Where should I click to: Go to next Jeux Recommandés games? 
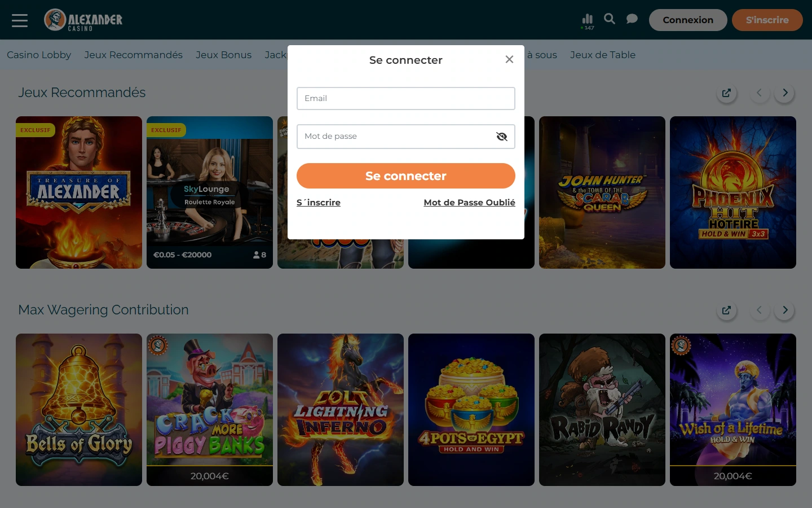[x=785, y=93]
